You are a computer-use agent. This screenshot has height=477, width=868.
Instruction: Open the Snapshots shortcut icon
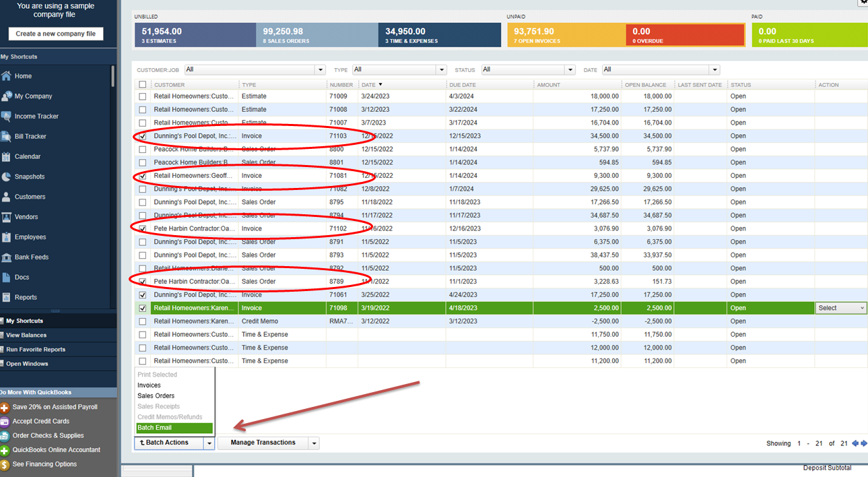tap(6, 177)
